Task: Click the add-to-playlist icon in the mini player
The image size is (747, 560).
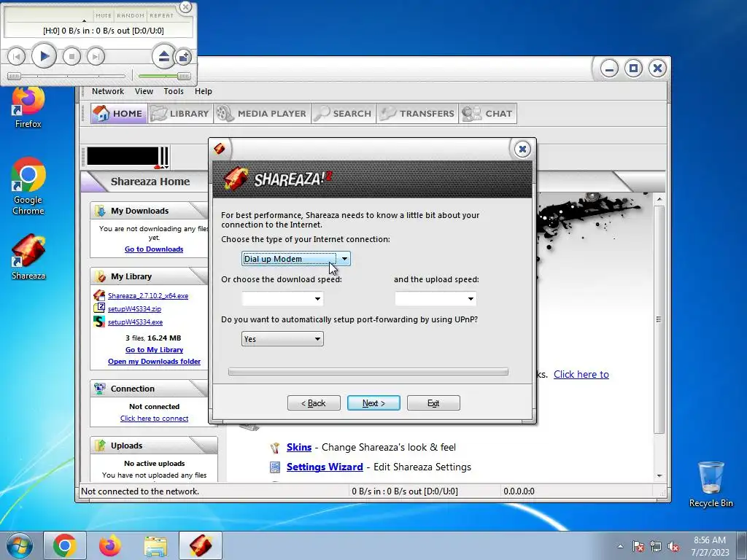Action: [183, 57]
